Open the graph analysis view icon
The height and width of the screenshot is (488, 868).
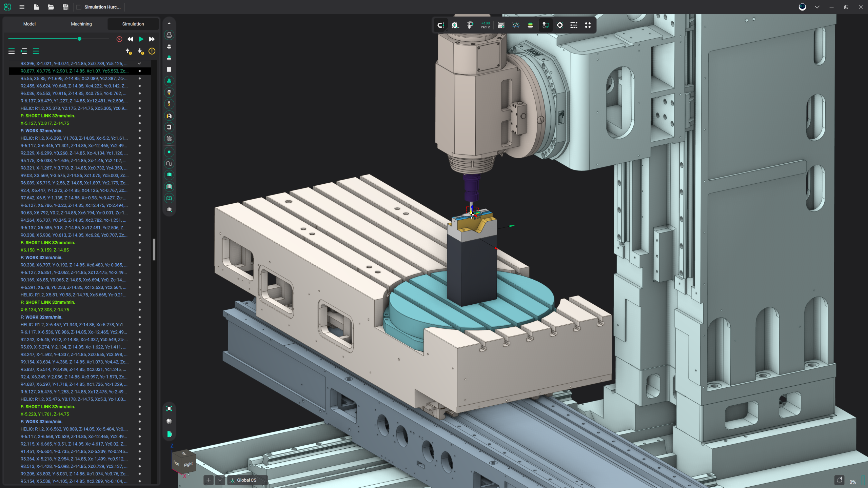click(x=516, y=25)
